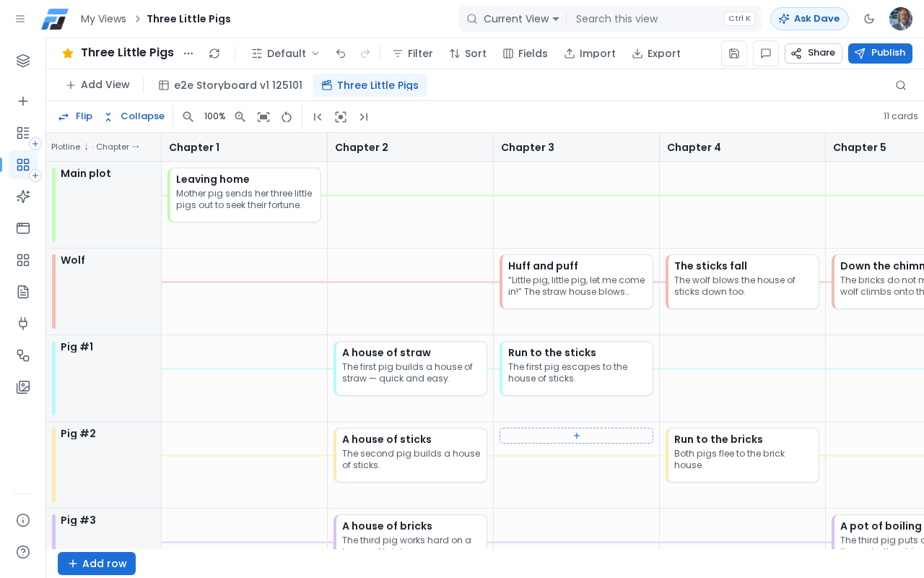Click the Publish button

pos(880,53)
